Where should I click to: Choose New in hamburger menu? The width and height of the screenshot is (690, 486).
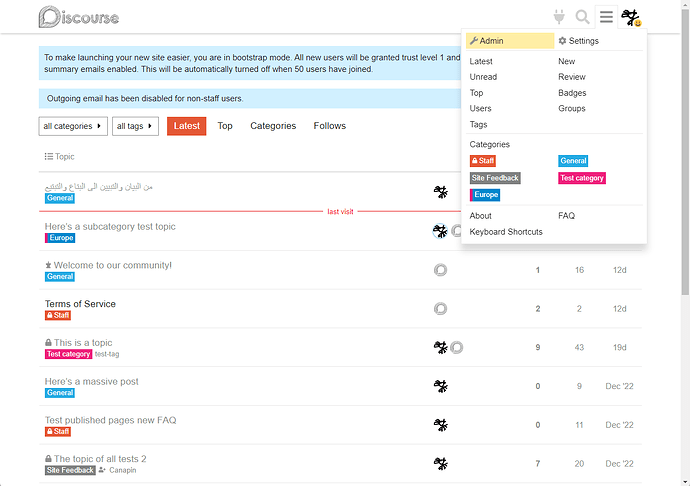(567, 61)
